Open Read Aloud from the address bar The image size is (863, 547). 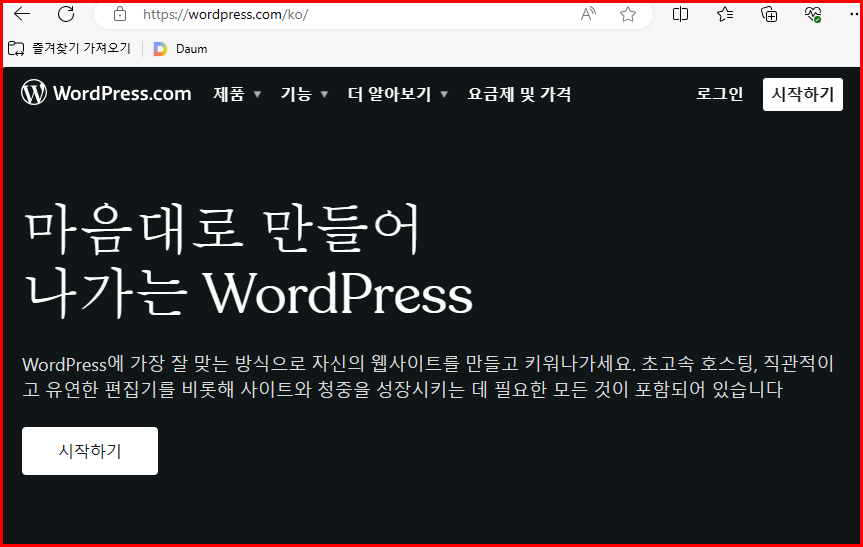(588, 14)
